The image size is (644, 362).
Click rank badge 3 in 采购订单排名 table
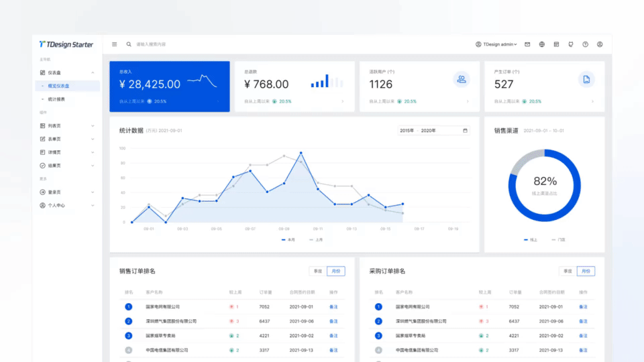pos(378,336)
